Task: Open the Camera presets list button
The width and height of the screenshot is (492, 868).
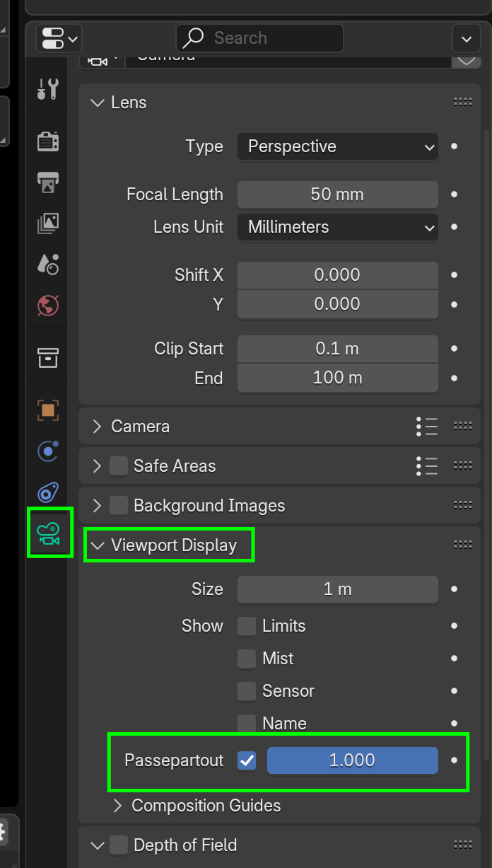Action: click(427, 427)
